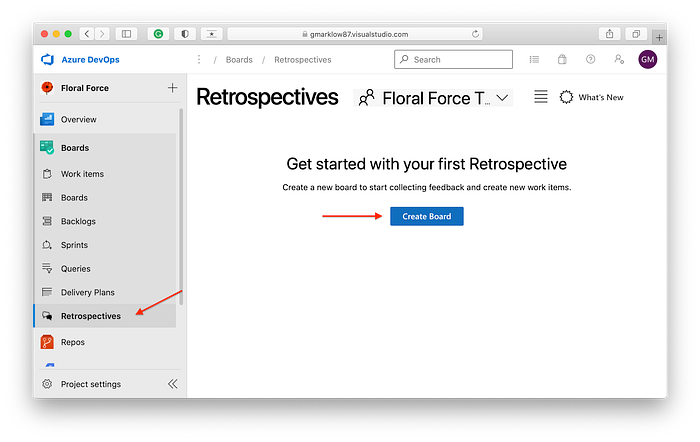Show all tabs with the tab overview icon
700x442 pixels.
click(x=636, y=34)
